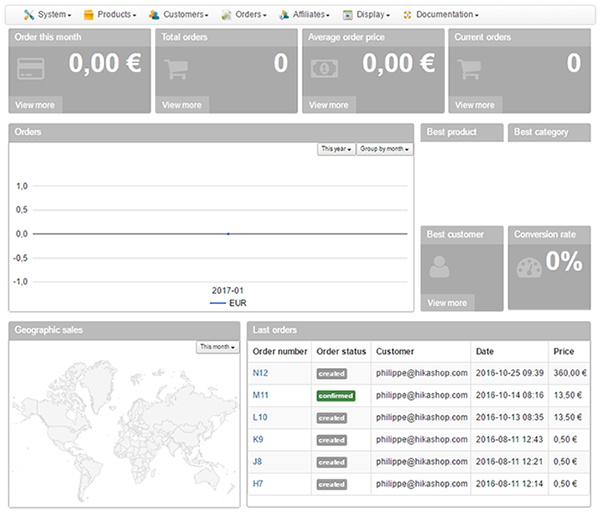This screenshot has height=515, width=600.
Task: Click the Price column header
Action: coord(563,351)
